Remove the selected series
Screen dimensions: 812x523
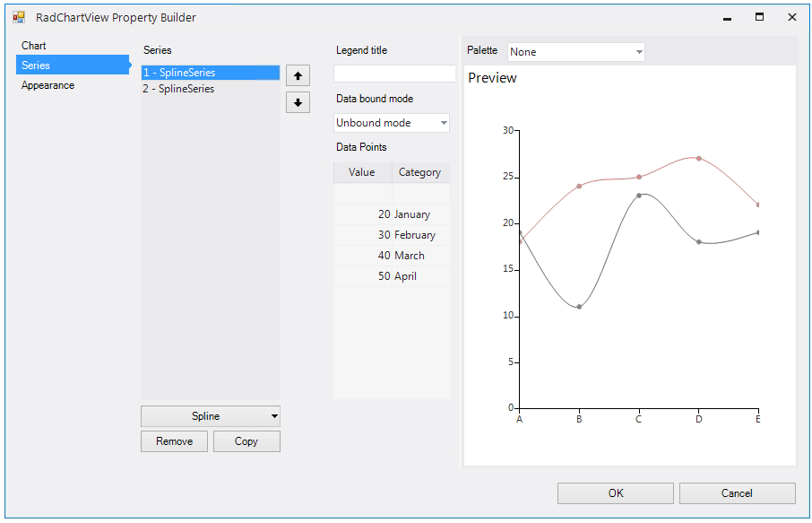[174, 440]
